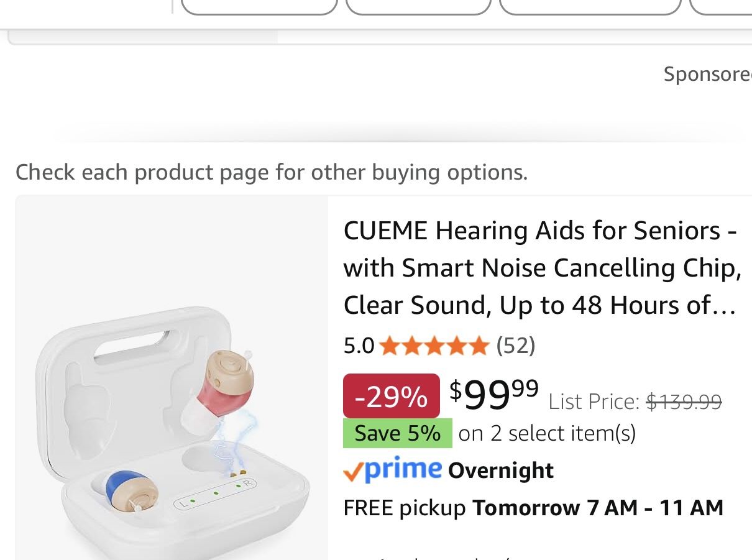The height and width of the screenshot is (560, 752).
Task: Click the fifth orange star icon
Action: point(479,346)
